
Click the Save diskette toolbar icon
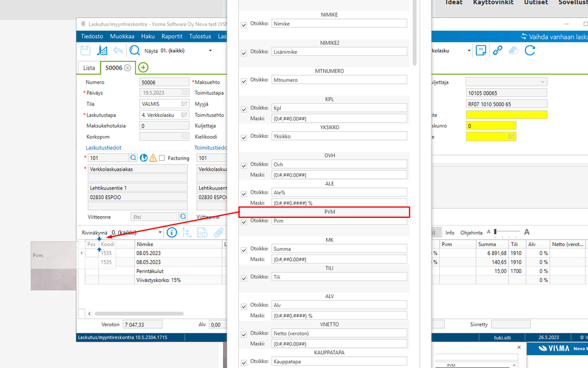click(x=85, y=50)
